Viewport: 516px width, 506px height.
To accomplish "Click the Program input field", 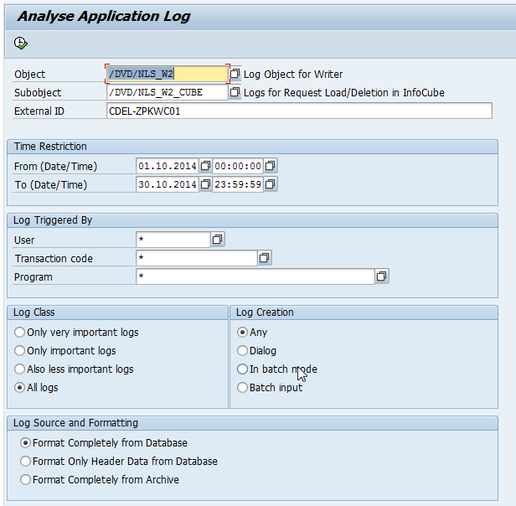I will coord(255,276).
